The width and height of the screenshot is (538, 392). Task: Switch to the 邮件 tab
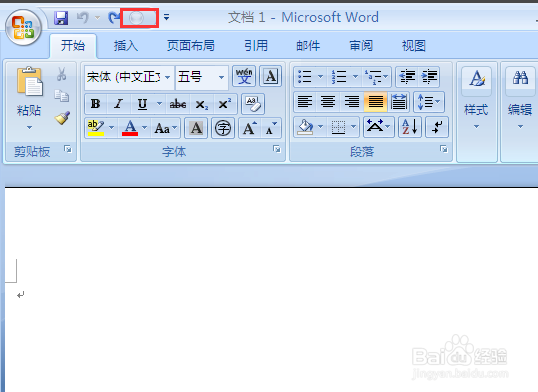308,46
